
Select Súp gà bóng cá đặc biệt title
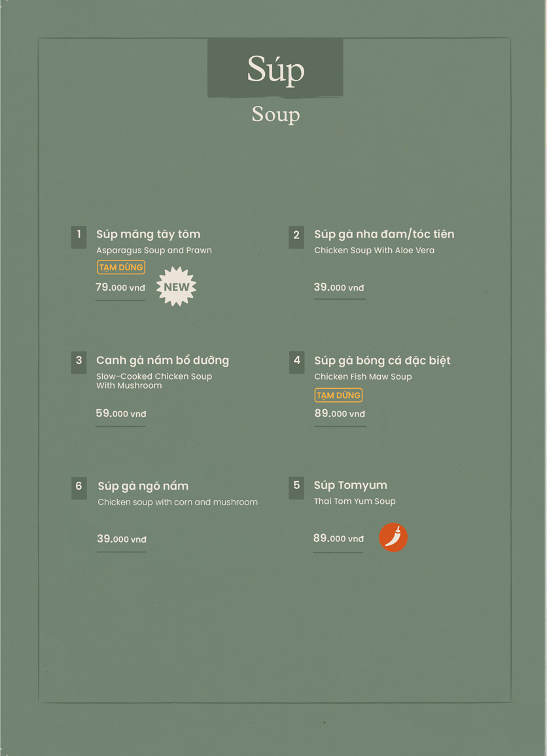click(382, 361)
